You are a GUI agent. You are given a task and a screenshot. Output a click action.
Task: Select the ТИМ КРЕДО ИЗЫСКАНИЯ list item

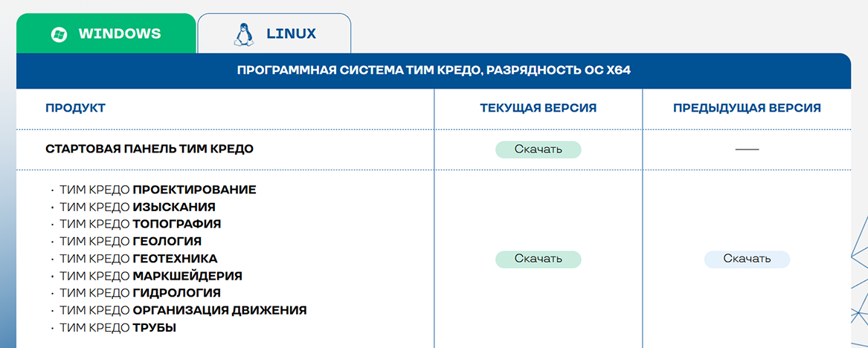(138, 207)
